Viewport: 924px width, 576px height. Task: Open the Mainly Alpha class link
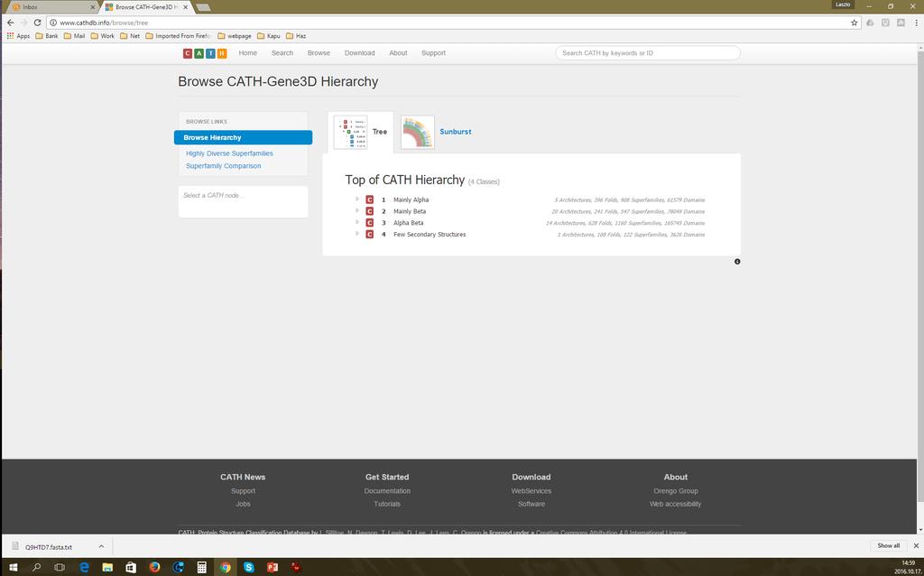tap(411, 200)
